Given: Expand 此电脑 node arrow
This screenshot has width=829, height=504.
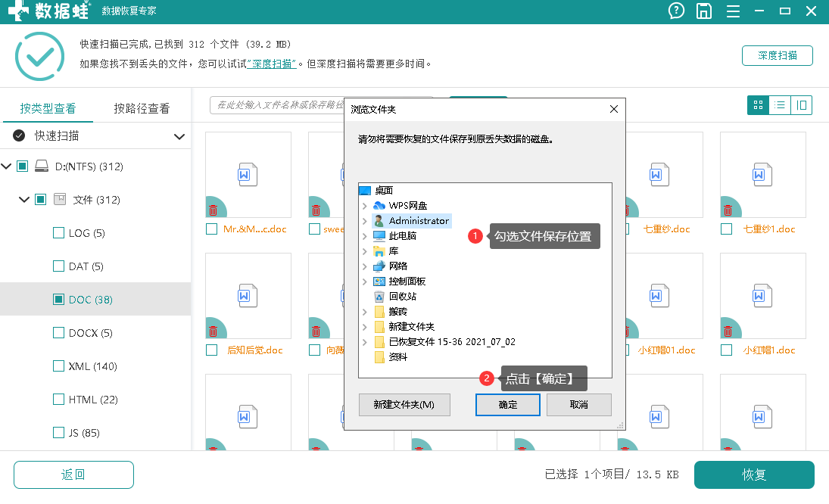Looking at the screenshot, I should [x=365, y=236].
